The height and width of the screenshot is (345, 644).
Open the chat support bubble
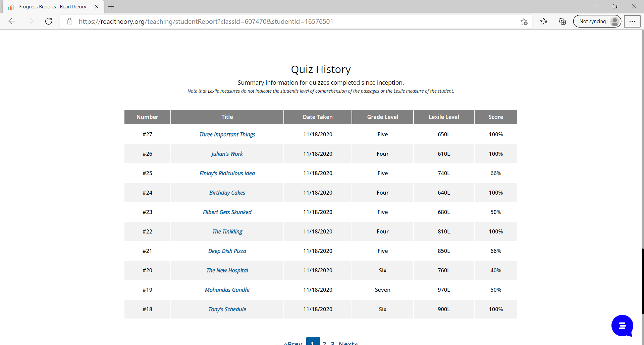(x=622, y=326)
